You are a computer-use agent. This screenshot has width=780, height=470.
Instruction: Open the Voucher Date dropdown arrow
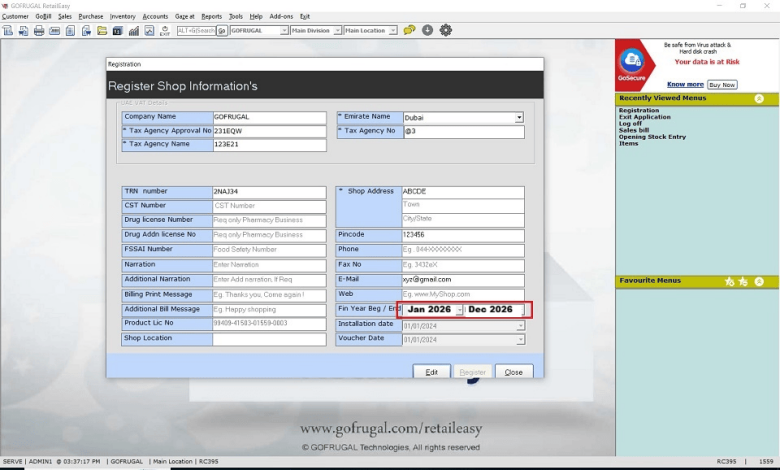coord(520,340)
